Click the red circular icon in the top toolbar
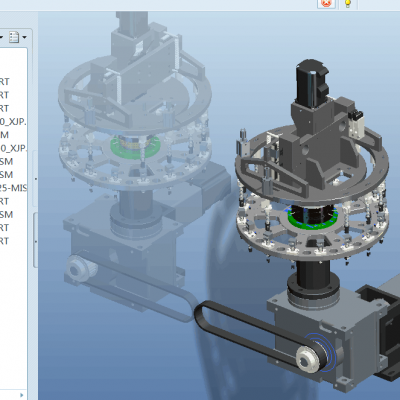This screenshot has height=400, width=400. click(326, 3)
